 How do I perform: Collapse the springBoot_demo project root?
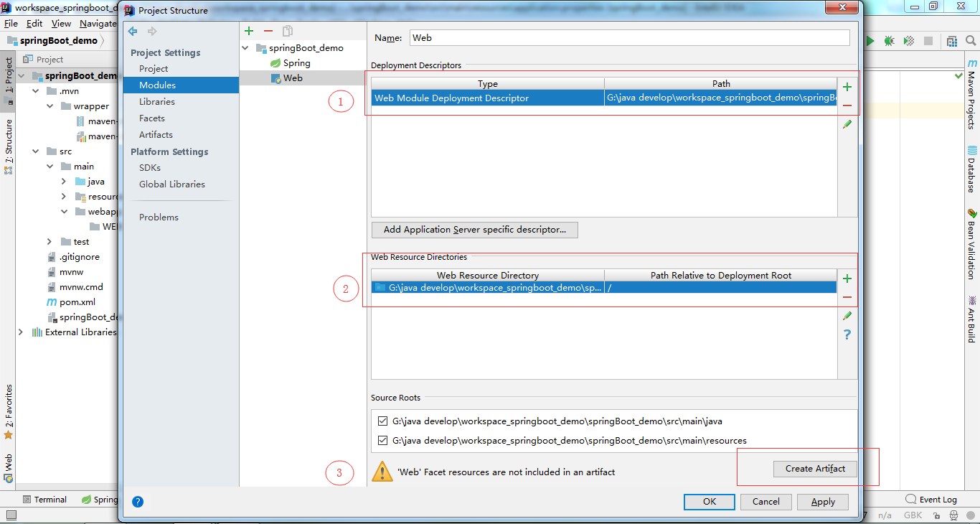[21, 75]
